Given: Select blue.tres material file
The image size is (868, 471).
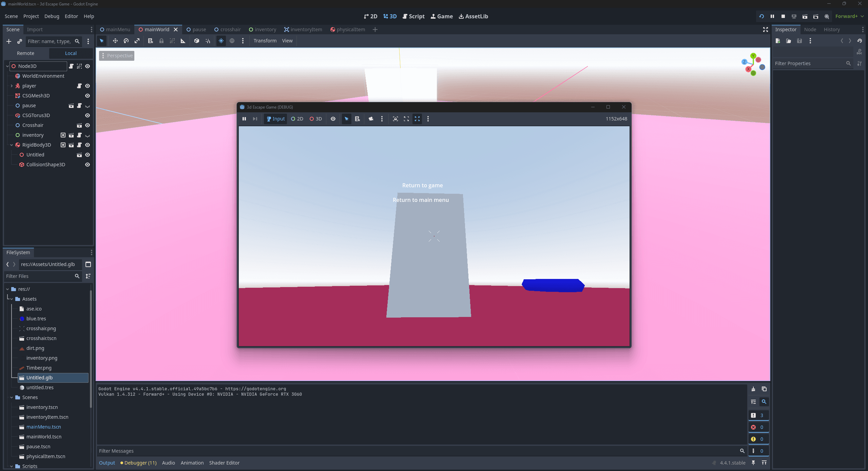Looking at the screenshot, I should click(x=36, y=319).
